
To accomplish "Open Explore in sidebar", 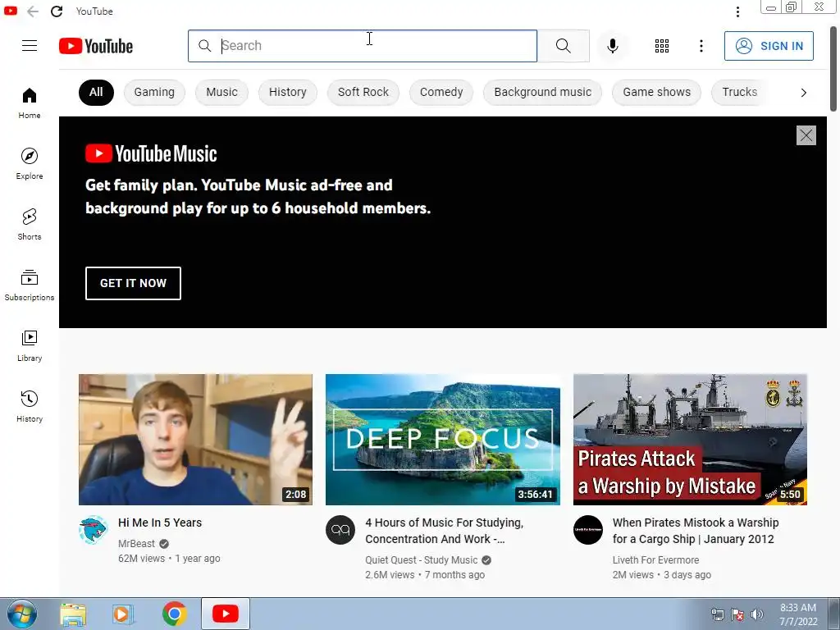I will click(x=30, y=164).
